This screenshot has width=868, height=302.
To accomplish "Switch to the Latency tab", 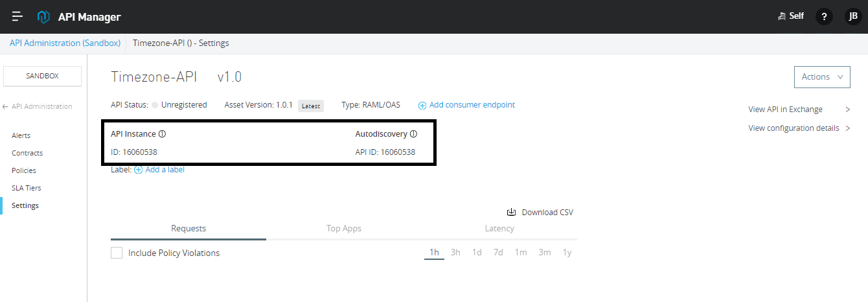I will 499,228.
